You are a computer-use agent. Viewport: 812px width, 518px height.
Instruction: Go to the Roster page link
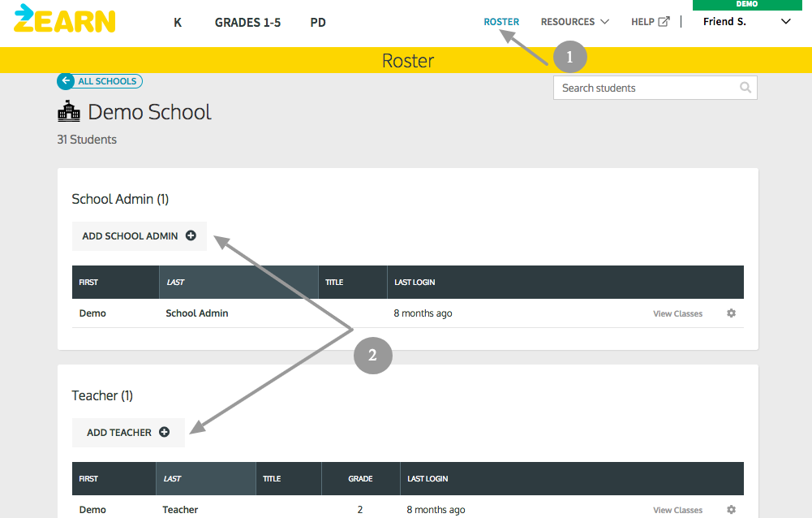[x=501, y=22]
